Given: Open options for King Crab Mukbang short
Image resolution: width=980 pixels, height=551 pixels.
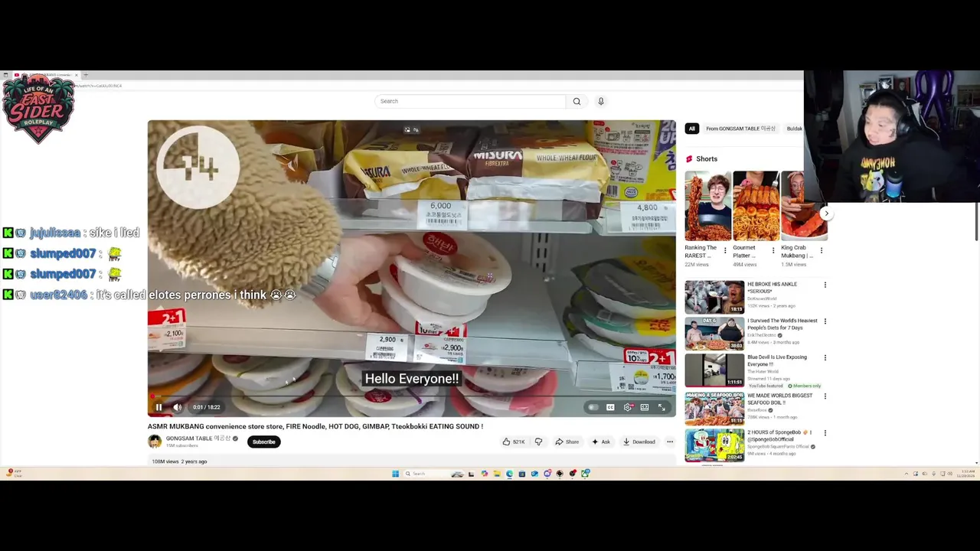Looking at the screenshot, I should (822, 250).
